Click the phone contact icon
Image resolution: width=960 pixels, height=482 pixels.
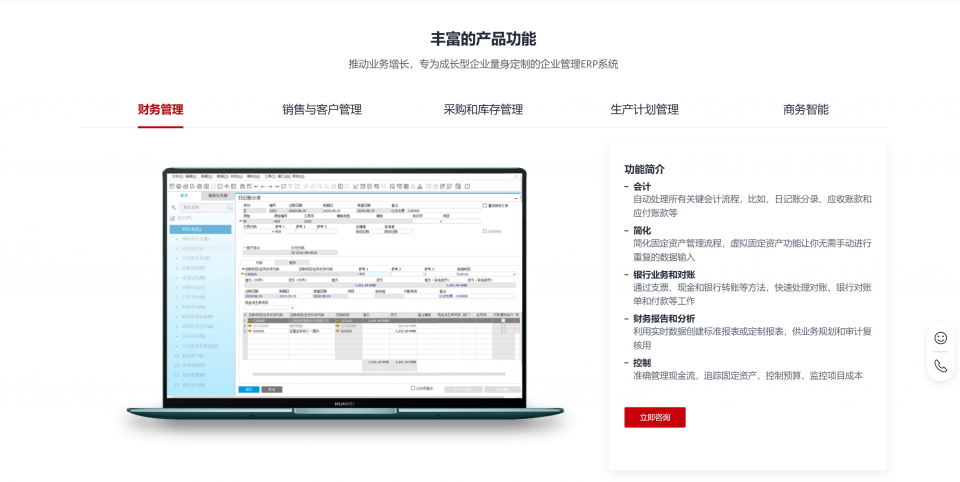click(940, 366)
